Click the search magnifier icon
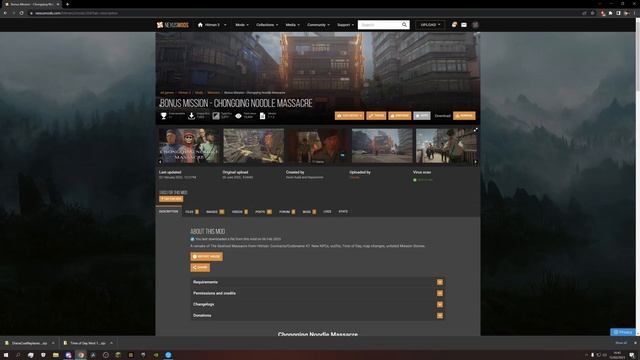This screenshot has height=360, width=640. 404,25
